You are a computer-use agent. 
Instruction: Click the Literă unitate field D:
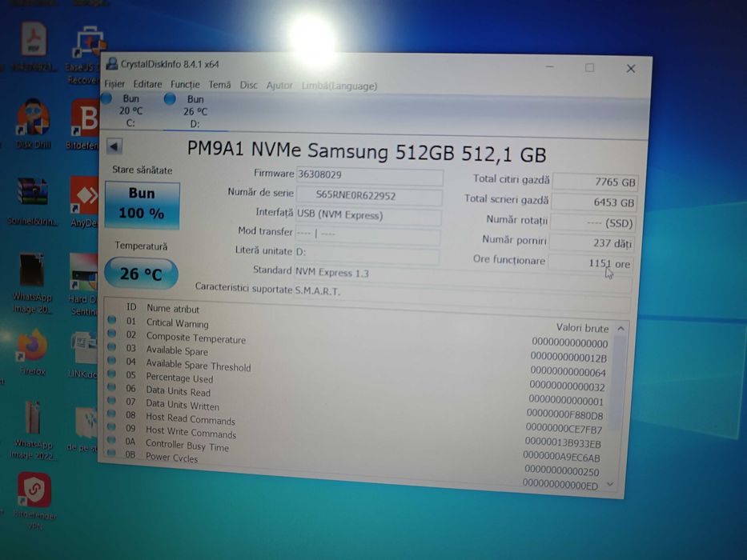367,253
